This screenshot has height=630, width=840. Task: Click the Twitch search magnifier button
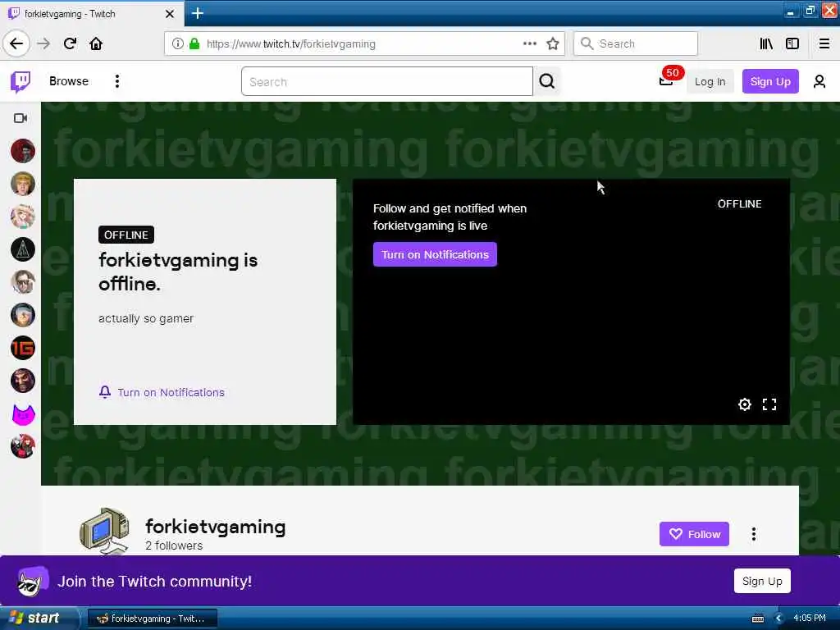click(x=546, y=81)
